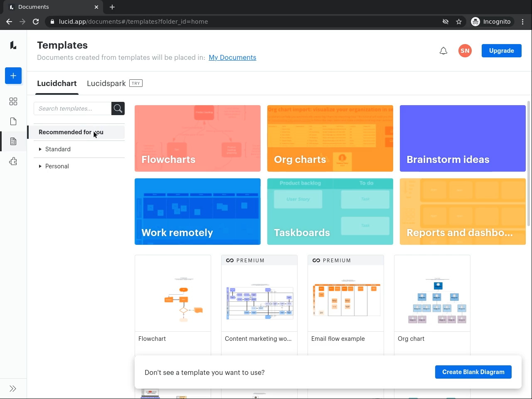Open the dashboard grid icon in sidebar
The width and height of the screenshot is (532, 399).
click(13, 101)
